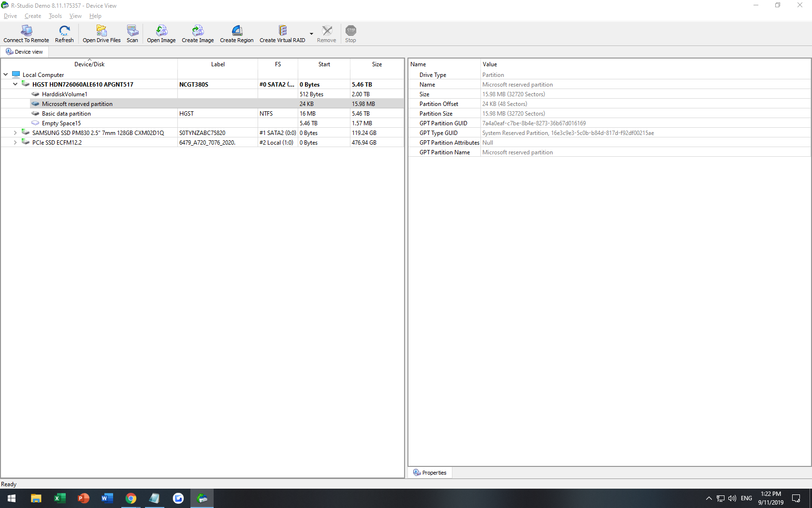Open the Create menu
This screenshot has width=812, height=508.
coord(33,16)
